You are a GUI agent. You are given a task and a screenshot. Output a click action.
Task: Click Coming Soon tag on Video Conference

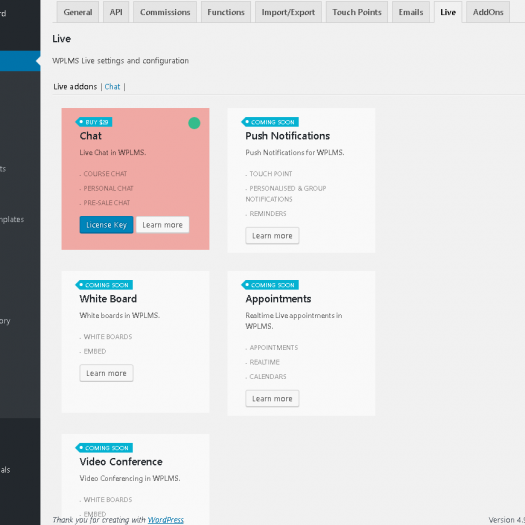click(104, 448)
